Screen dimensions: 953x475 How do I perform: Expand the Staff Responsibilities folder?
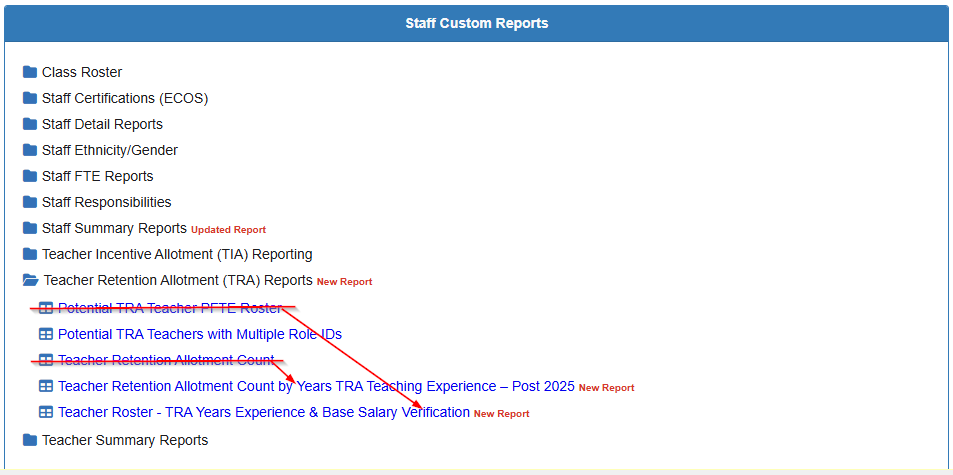pyautogui.click(x=106, y=202)
